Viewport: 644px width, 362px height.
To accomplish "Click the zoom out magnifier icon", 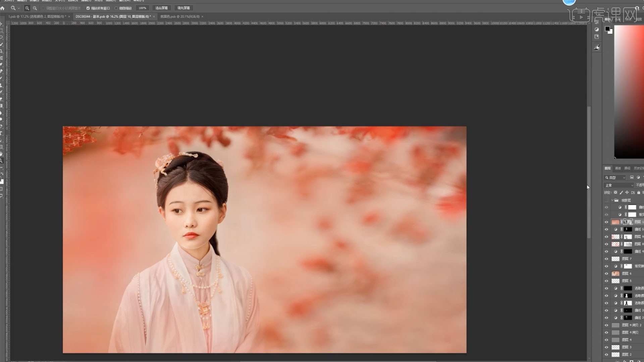I will 35,8.
